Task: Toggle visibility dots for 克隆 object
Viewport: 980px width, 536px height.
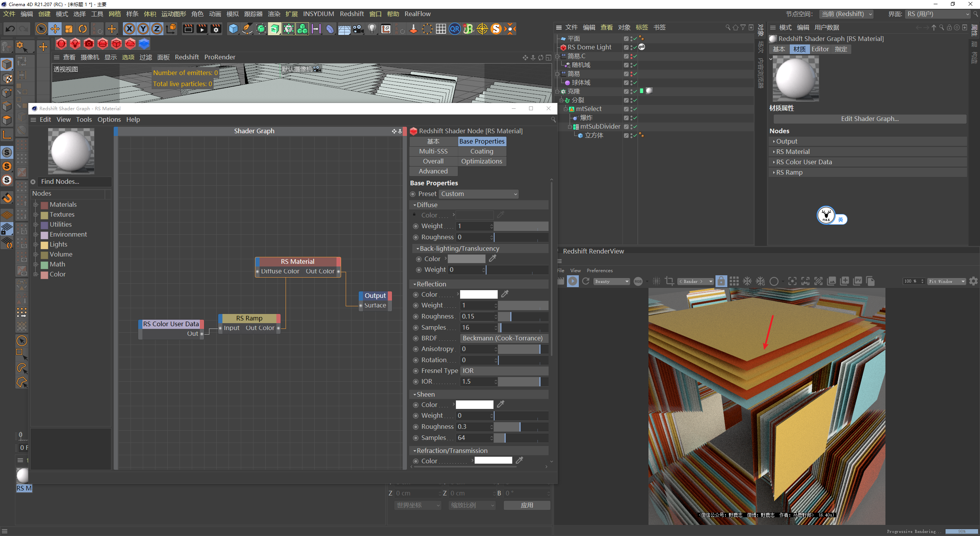Action: tap(630, 92)
